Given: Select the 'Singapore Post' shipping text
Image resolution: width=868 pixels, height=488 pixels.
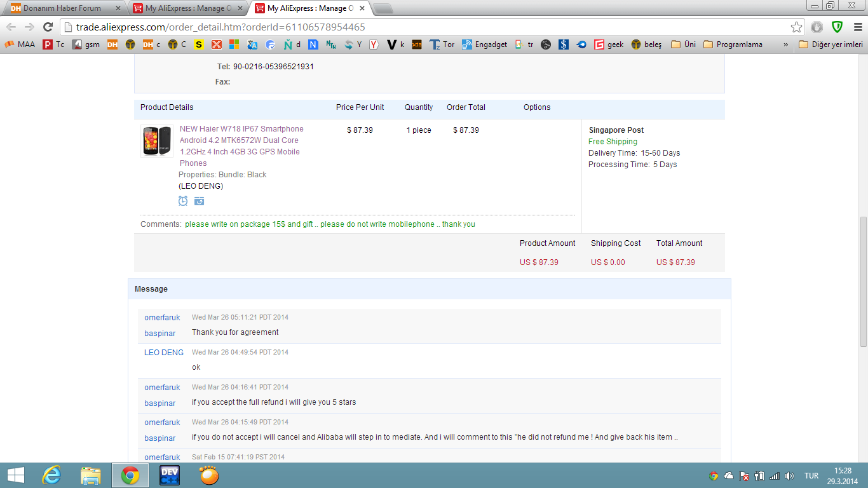Looking at the screenshot, I should (616, 130).
